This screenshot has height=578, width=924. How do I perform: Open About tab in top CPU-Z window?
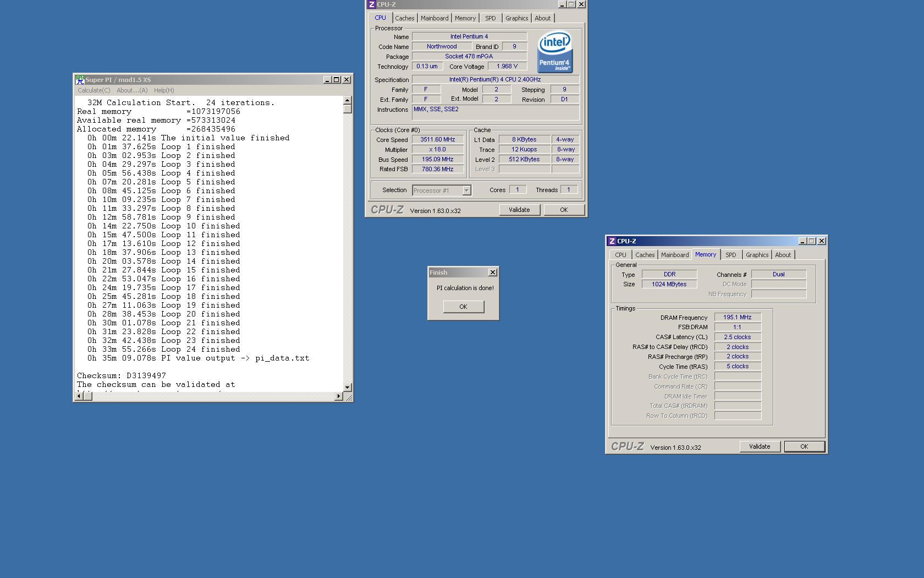click(x=543, y=18)
